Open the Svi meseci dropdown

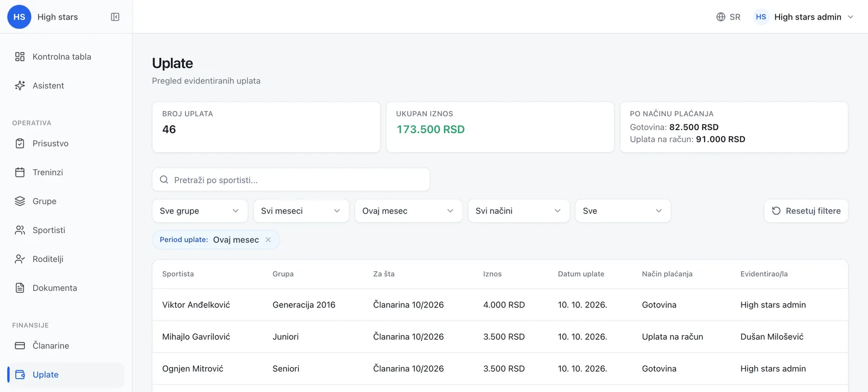[x=301, y=211]
